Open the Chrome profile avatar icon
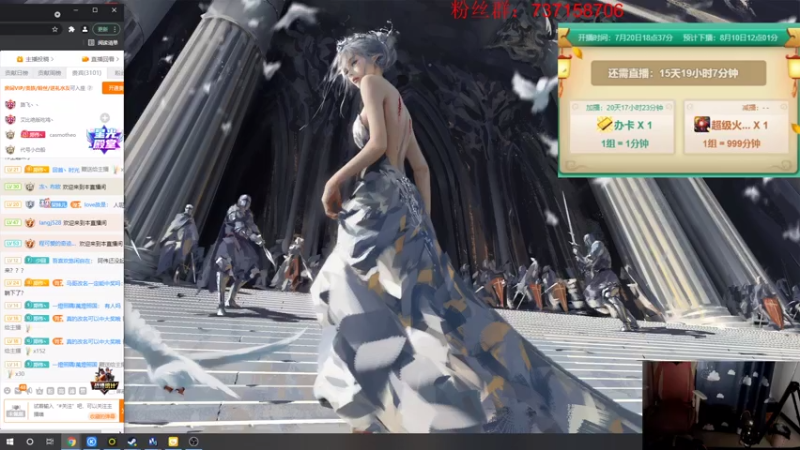 pos(85,30)
